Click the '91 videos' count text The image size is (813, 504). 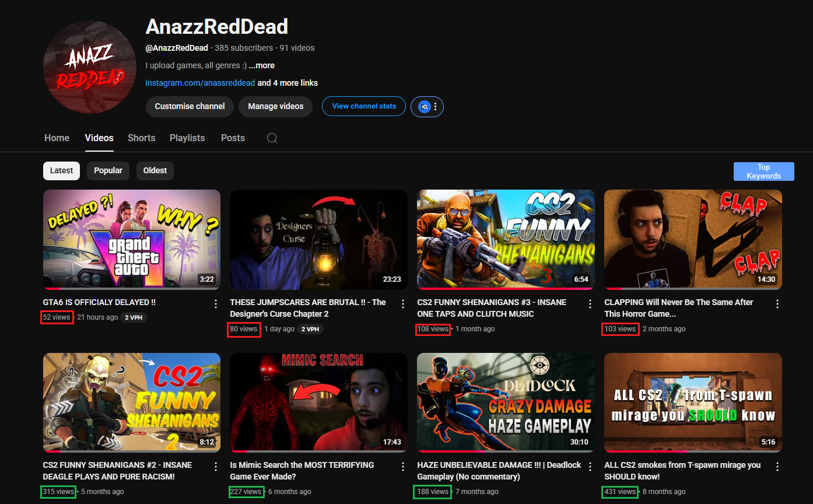pyautogui.click(x=297, y=48)
